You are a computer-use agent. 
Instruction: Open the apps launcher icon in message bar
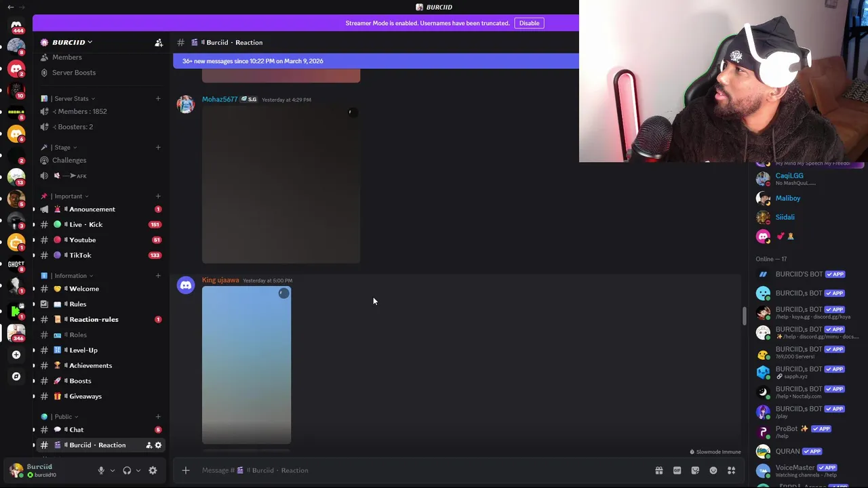tap(732, 470)
